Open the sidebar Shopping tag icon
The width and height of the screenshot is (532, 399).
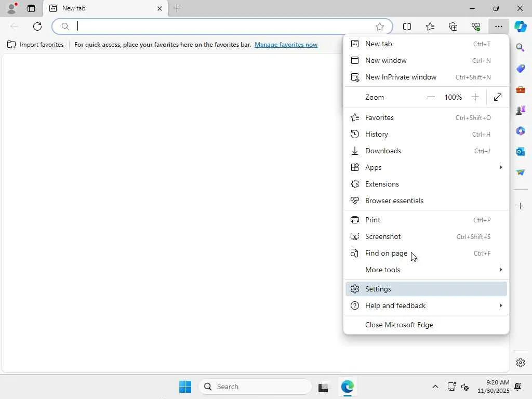coord(521,69)
